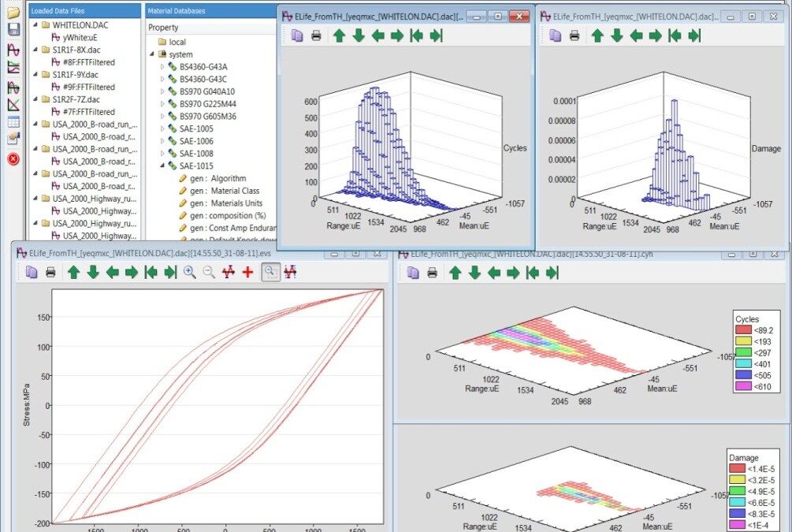792x532 pixels.
Task: Click the <3.2E-5 yellow Damage legend swatch
Action: [x=737, y=480]
